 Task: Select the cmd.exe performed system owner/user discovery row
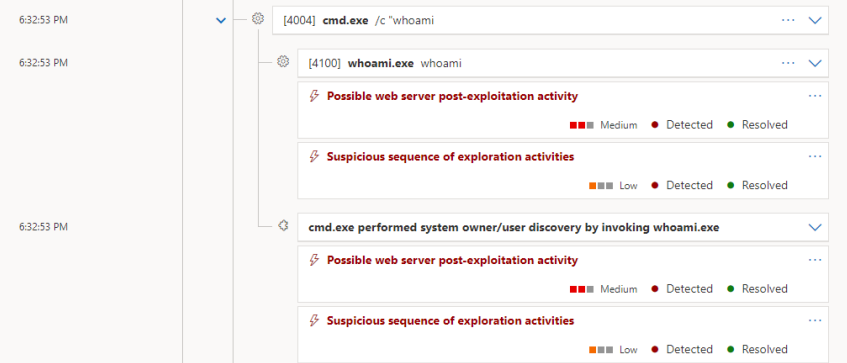(x=563, y=227)
